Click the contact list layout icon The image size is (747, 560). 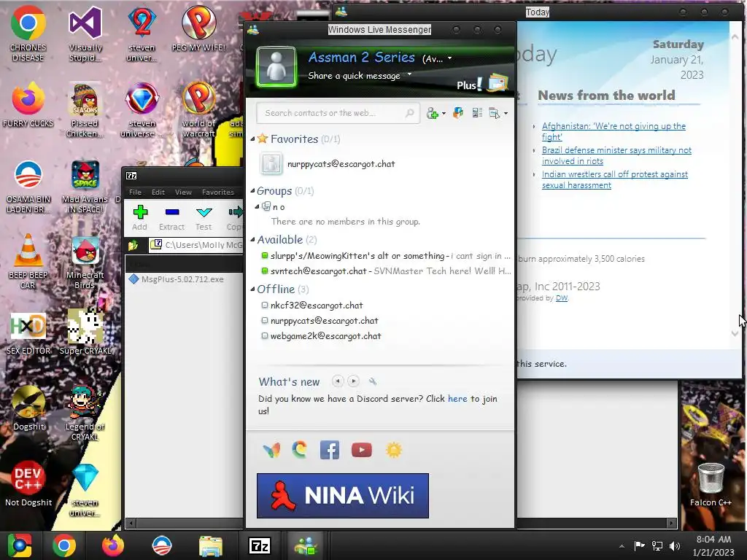pos(477,113)
